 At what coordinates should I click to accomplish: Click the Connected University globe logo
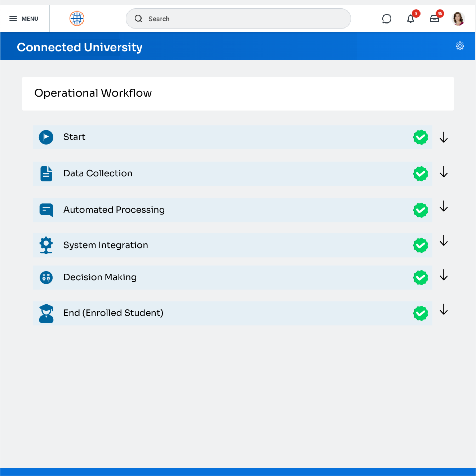click(76, 18)
